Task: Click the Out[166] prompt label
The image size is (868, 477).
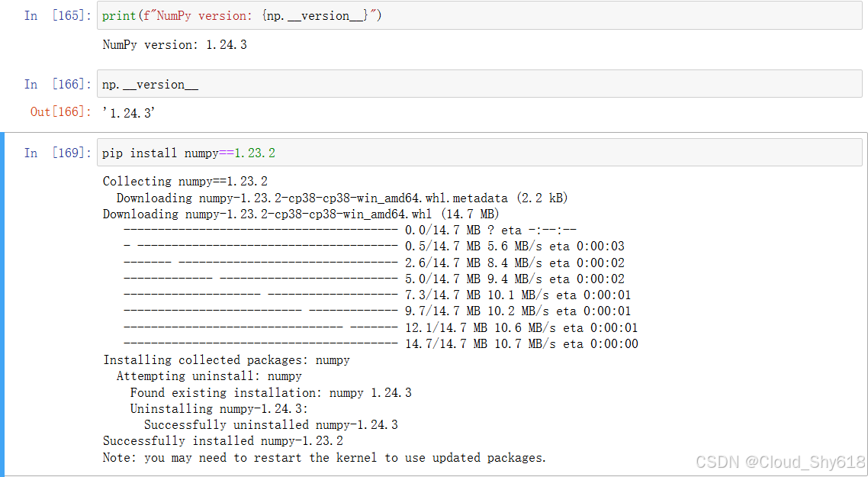Action: [x=60, y=112]
